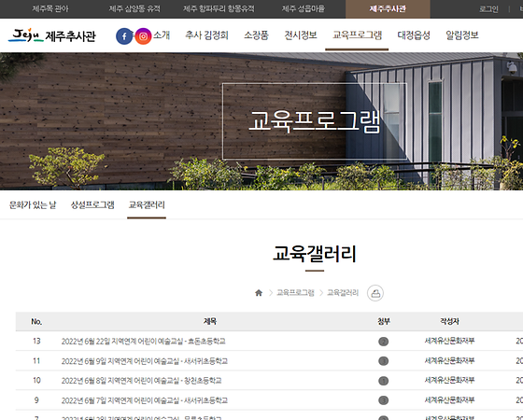Click the 로그인 link
523x420 pixels.
pyautogui.click(x=488, y=9)
